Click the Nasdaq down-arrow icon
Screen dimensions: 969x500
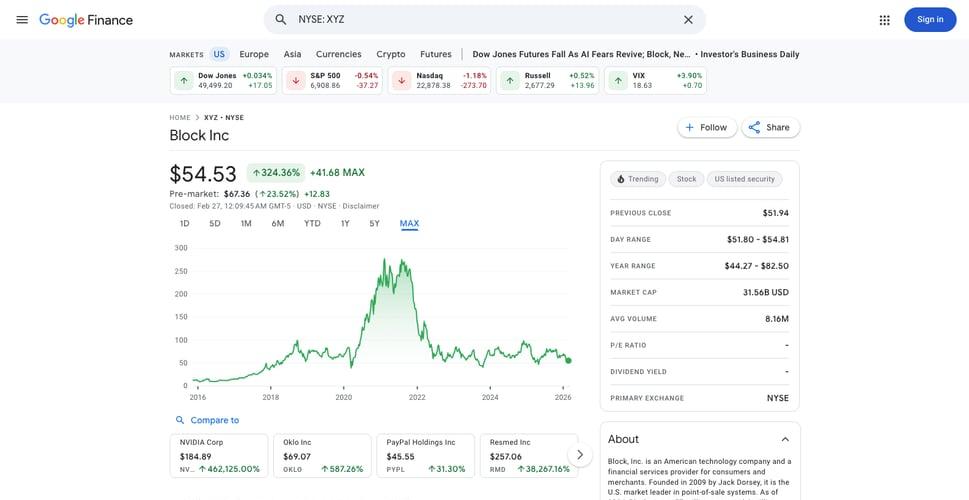402,80
